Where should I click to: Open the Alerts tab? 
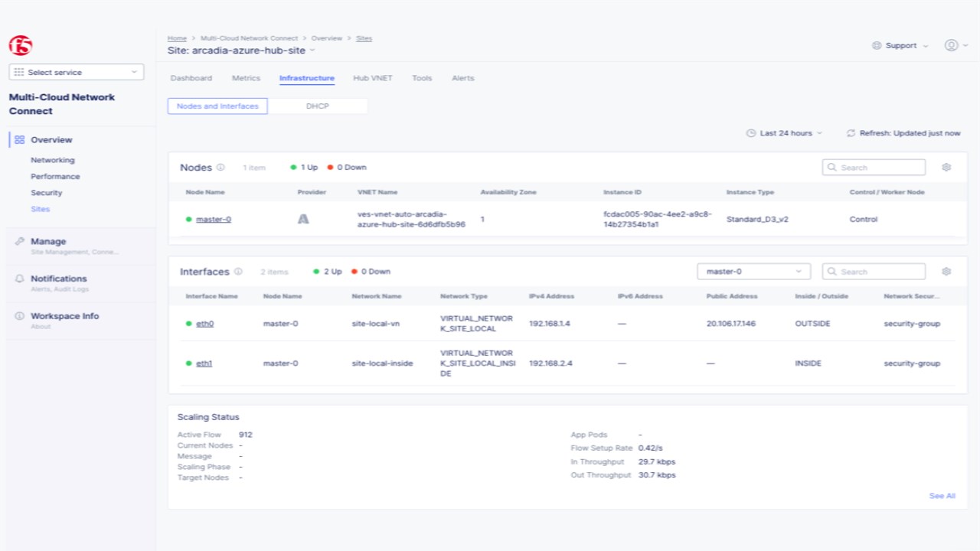(463, 78)
